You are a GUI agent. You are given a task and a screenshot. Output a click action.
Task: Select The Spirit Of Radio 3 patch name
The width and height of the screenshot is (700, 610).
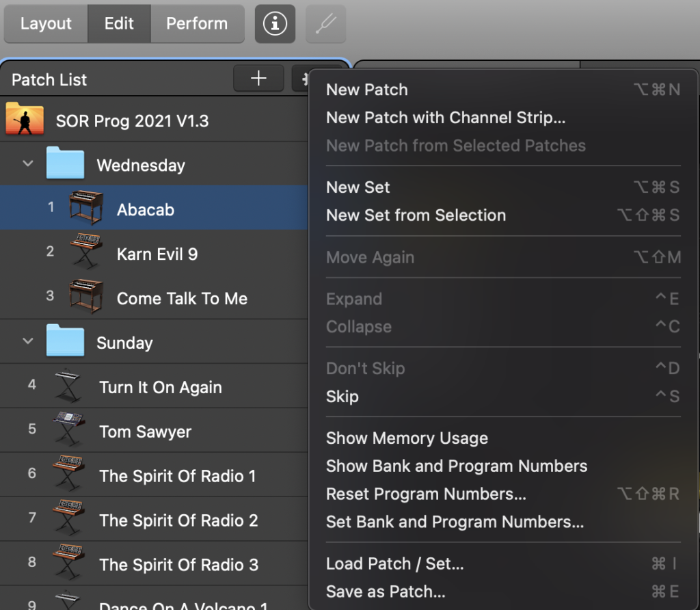pyautogui.click(x=178, y=565)
